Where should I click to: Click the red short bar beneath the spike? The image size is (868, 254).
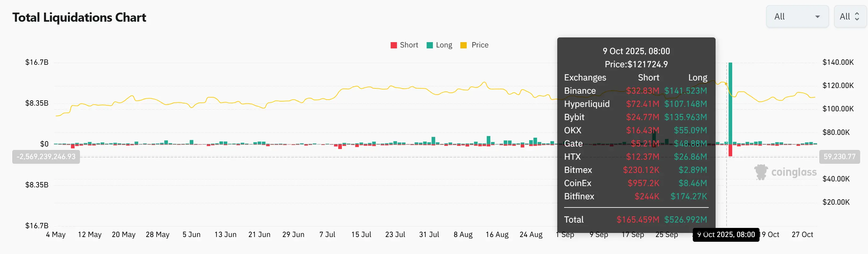pos(730,150)
